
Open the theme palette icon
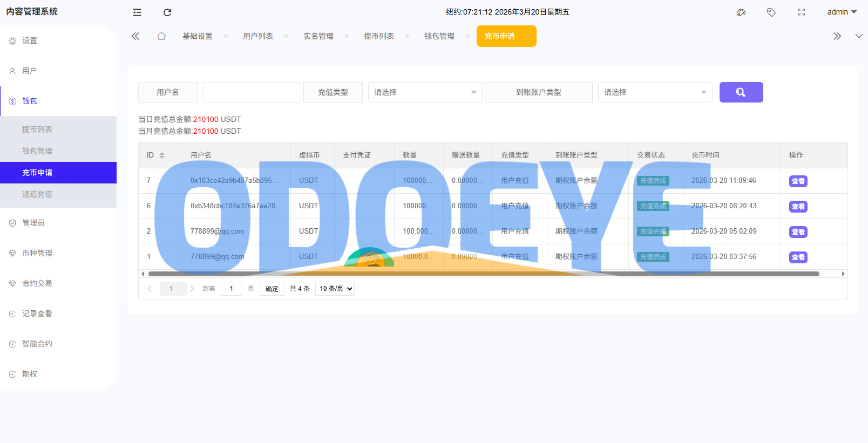[x=741, y=12]
